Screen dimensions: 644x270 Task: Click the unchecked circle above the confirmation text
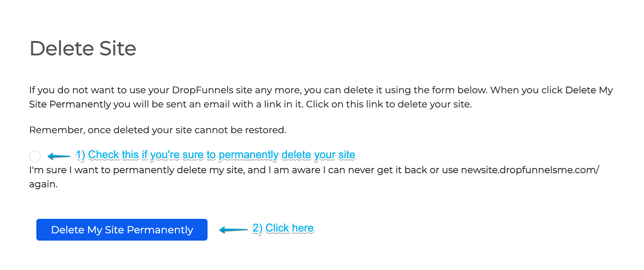35,156
